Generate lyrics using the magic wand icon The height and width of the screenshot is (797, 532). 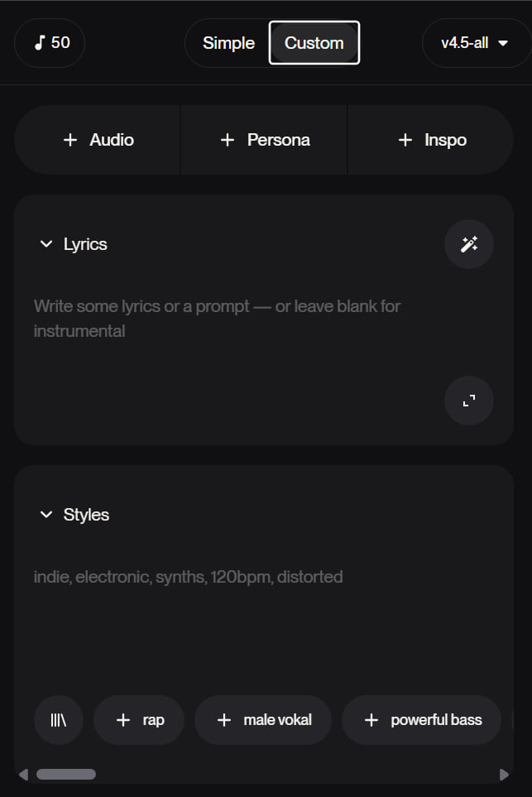(x=469, y=244)
